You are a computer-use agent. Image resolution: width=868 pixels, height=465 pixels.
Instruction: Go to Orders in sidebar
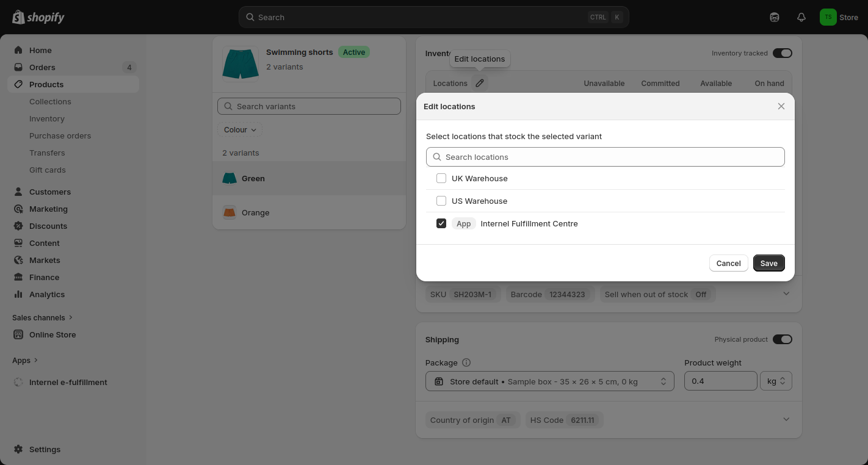(42, 67)
